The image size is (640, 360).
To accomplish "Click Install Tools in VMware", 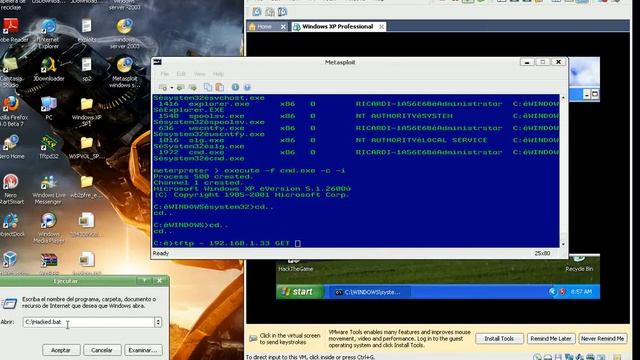I will tap(499, 339).
